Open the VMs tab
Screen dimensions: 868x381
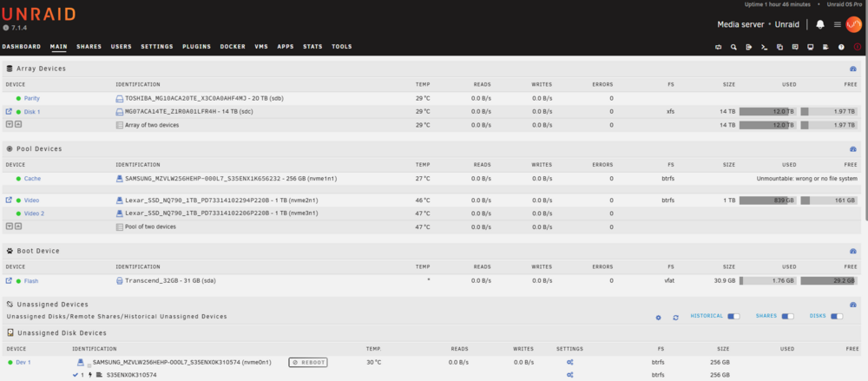coord(261,47)
